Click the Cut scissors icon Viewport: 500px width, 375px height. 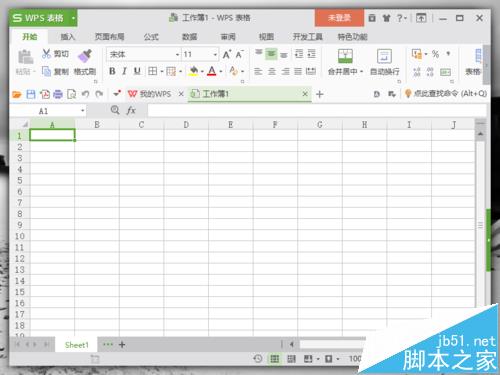(46, 54)
